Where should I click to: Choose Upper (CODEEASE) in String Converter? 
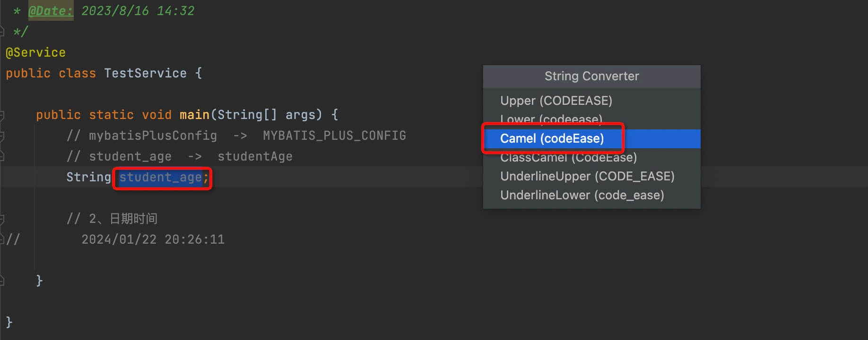(x=556, y=100)
